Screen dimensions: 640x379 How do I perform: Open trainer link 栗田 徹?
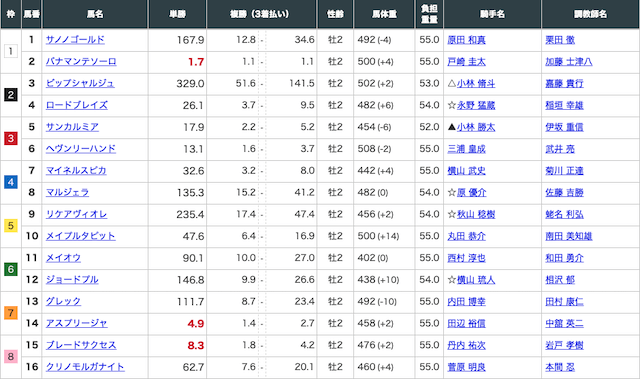[560, 40]
